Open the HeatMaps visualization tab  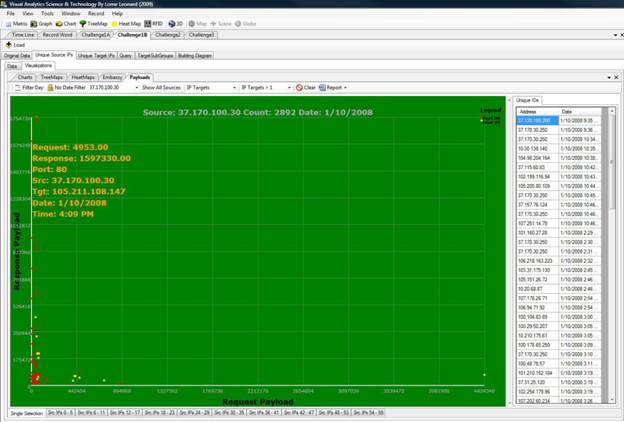tap(83, 77)
